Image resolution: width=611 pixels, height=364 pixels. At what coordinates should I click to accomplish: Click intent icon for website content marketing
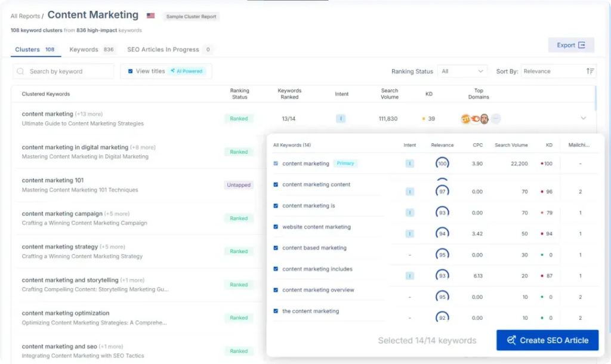tap(409, 233)
